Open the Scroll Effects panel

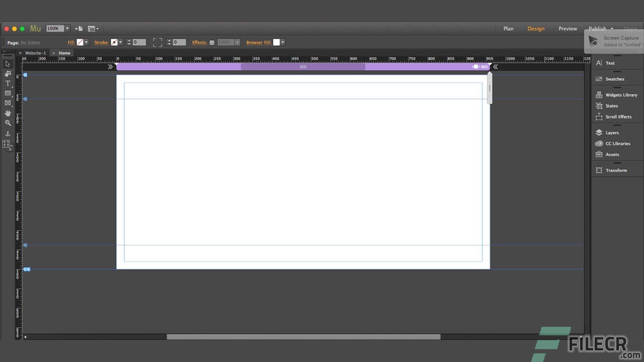[618, 117]
